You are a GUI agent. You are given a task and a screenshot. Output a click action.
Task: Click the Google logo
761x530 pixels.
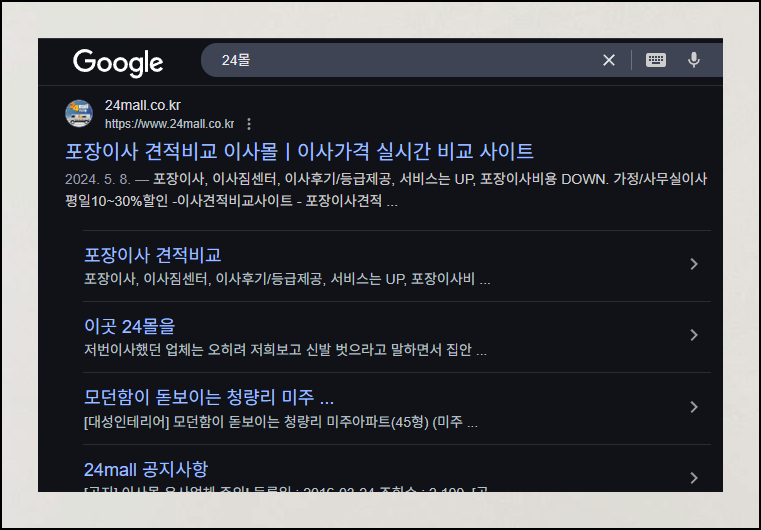pos(118,63)
